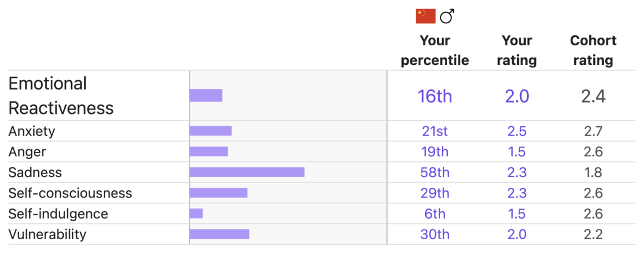The image size is (644, 257).
Task: Click the Cohort rating column header
Action: tap(593, 51)
